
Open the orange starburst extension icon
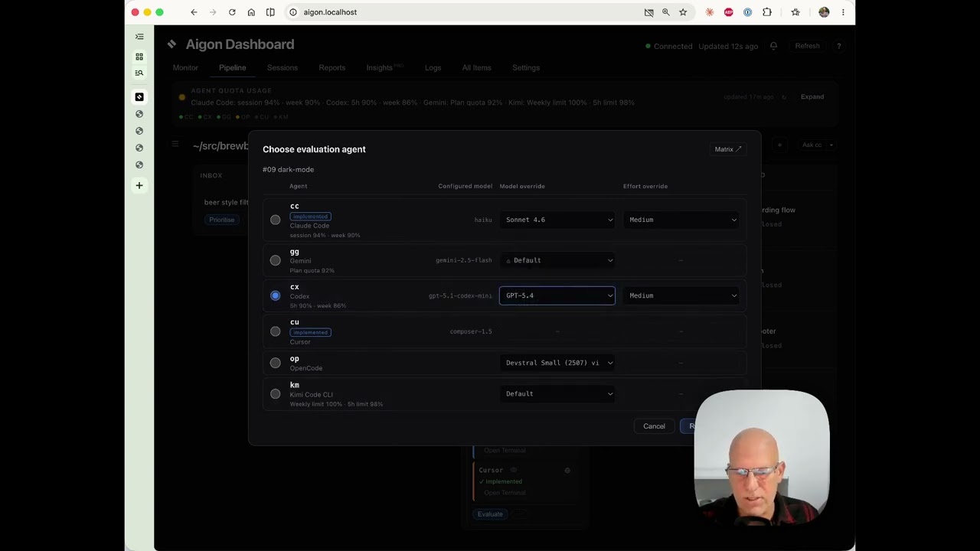pyautogui.click(x=710, y=12)
